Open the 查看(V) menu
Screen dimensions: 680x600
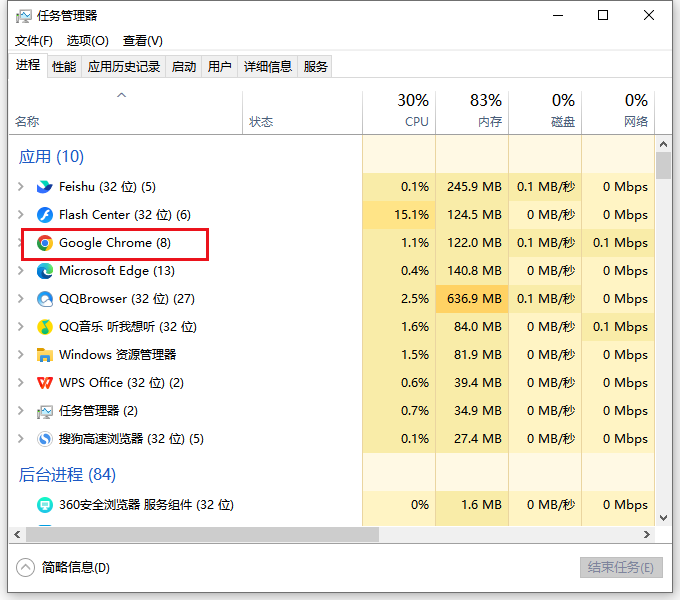(143, 41)
